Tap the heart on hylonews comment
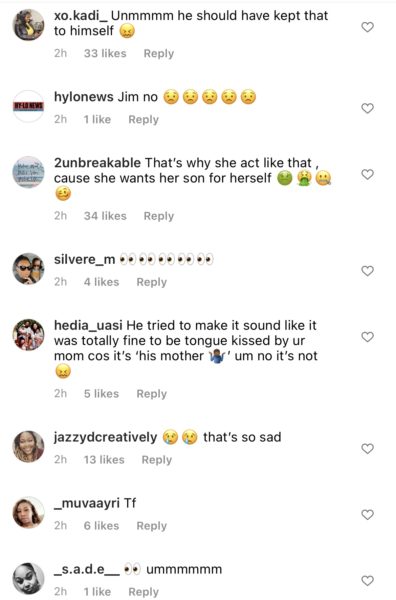Screen dimensions: 396x600 pyautogui.click(x=367, y=109)
